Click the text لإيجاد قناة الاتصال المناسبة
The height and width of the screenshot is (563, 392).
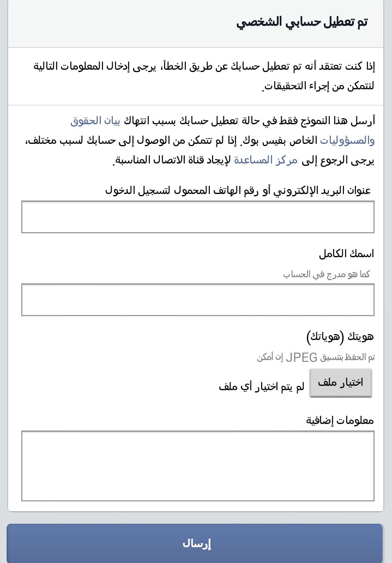pyautogui.click(x=172, y=160)
